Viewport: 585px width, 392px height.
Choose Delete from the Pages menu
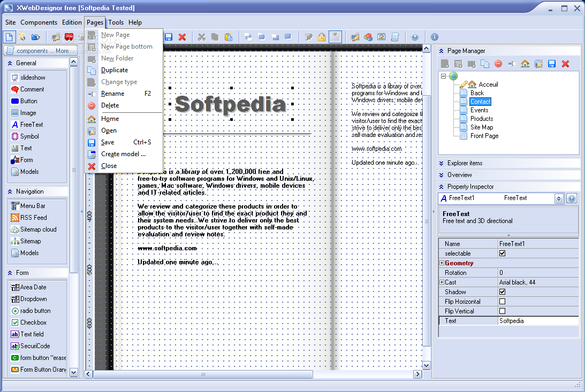(125, 105)
